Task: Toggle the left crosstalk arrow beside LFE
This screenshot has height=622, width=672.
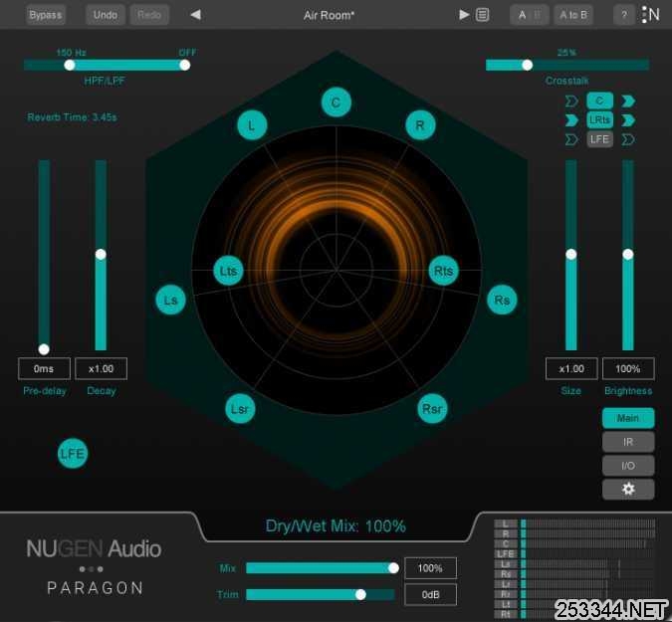Action: point(571,139)
